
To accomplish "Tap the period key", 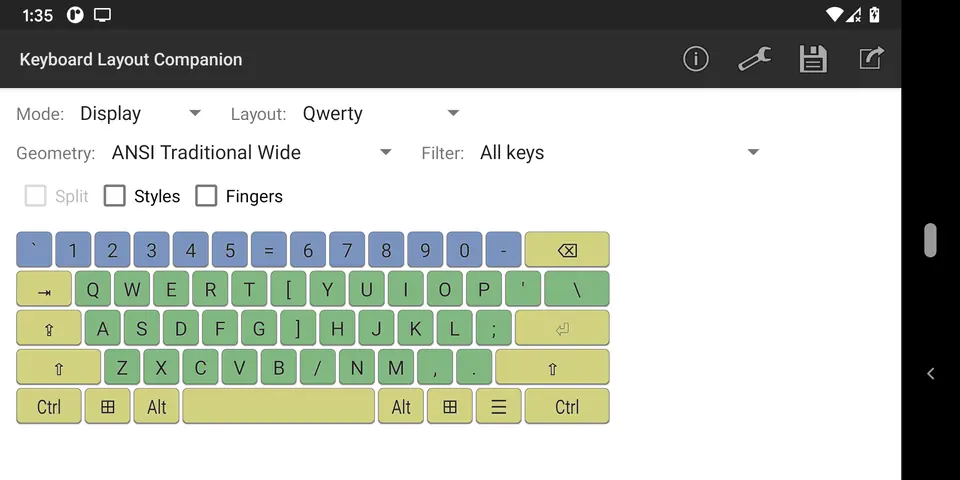I will [474, 367].
